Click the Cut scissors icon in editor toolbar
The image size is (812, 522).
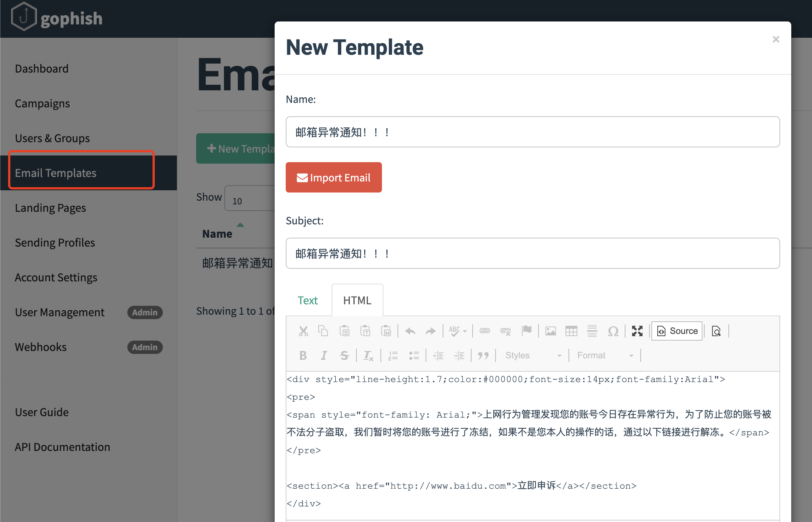pos(303,331)
